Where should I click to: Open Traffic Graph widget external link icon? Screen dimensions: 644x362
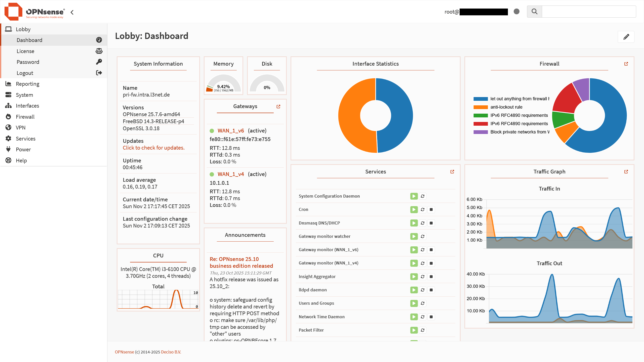click(x=626, y=172)
